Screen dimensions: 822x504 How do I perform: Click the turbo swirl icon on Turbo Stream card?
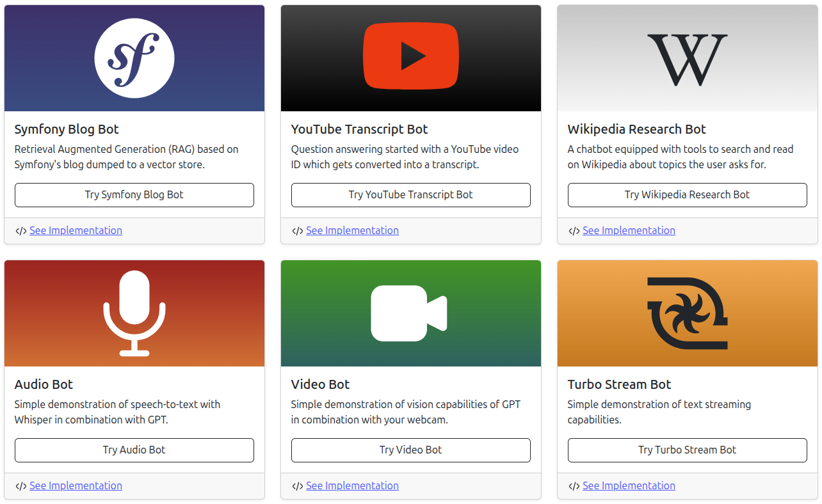point(688,313)
